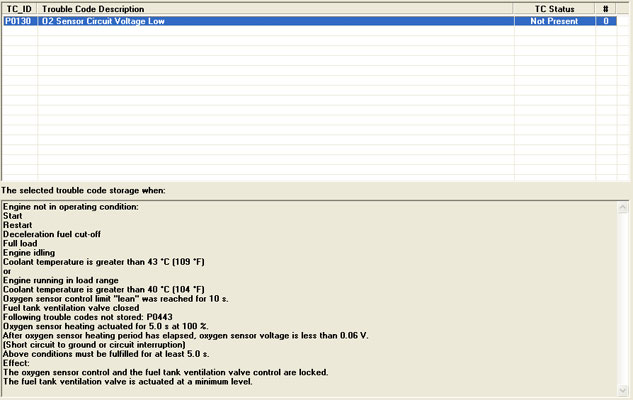Viewport: 633px width, 400px height.
Task: Select 'O2 Sensor Circuit Voltage Low' description cell
Action: pos(276,21)
